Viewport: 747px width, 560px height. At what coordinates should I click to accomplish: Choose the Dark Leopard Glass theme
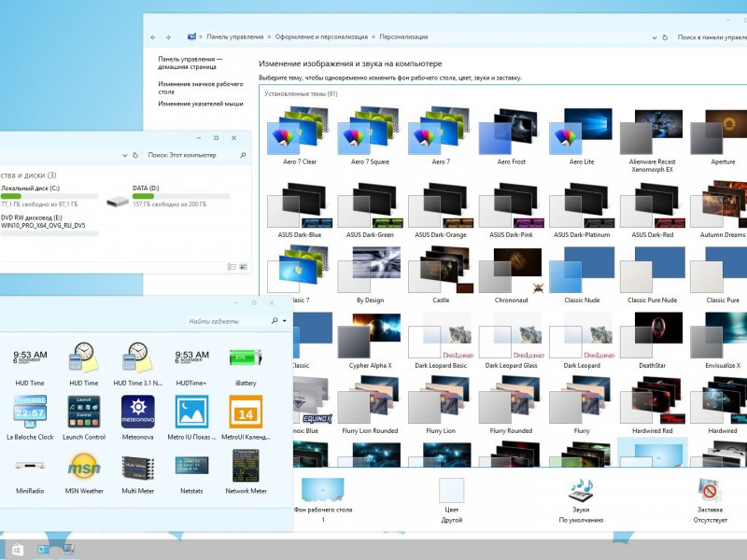(x=511, y=340)
